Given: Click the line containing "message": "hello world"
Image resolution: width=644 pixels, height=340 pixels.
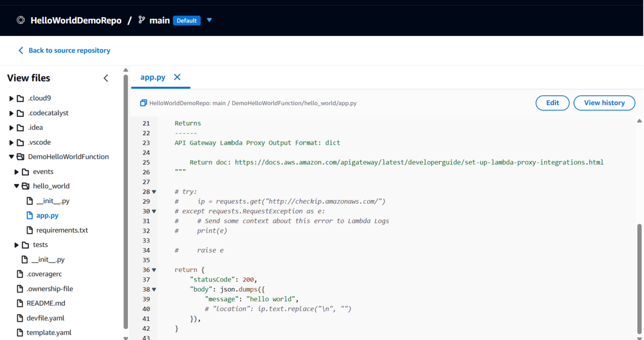Looking at the screenshot, I should click(x=251, y=299).
